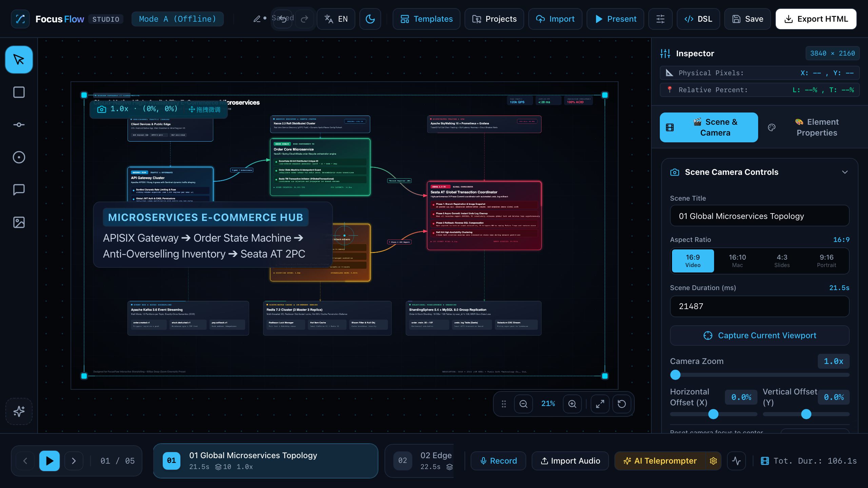This screenshot has height=488, width=868.
Task: Undo the last action
Action: (283, 19)
